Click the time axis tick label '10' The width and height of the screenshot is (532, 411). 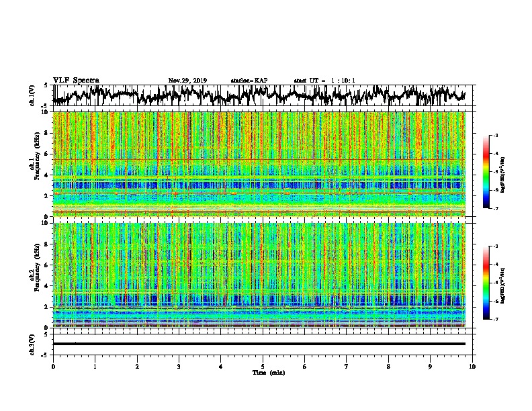[x=472, y=367]
